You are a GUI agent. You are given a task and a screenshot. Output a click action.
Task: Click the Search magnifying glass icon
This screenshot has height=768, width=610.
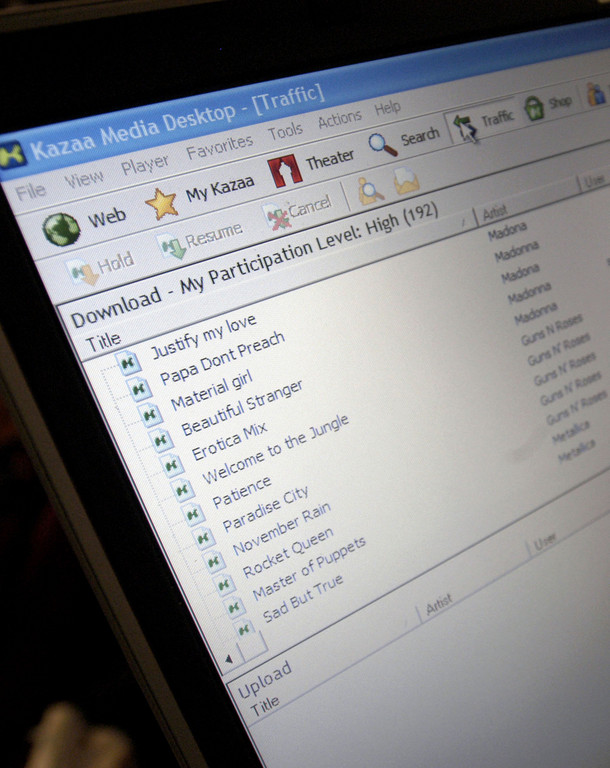(x=382, y=144)
